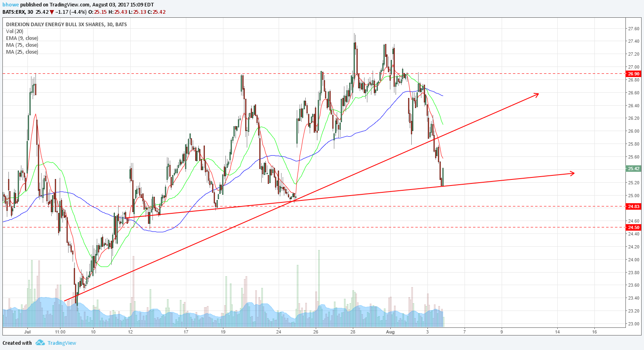Screen dimensions: 644x350
Task: Click the C:25.42 close value in header
Action: coord(156,12)
